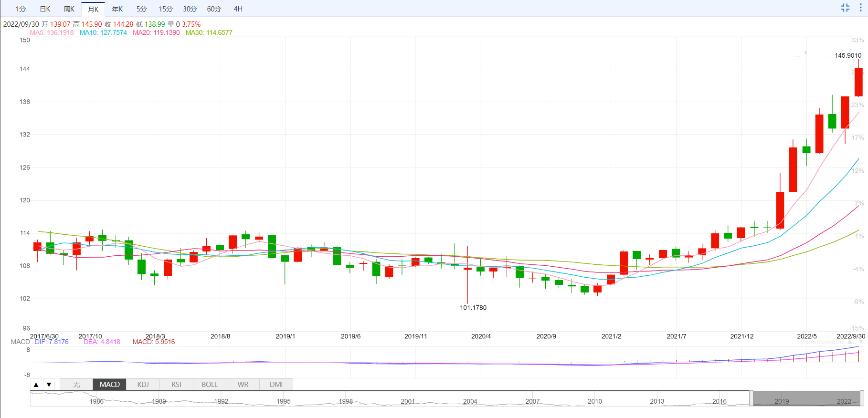Select the 周K weekly chart tab
Screen dimensions: 868x418
tap(69, 9)
